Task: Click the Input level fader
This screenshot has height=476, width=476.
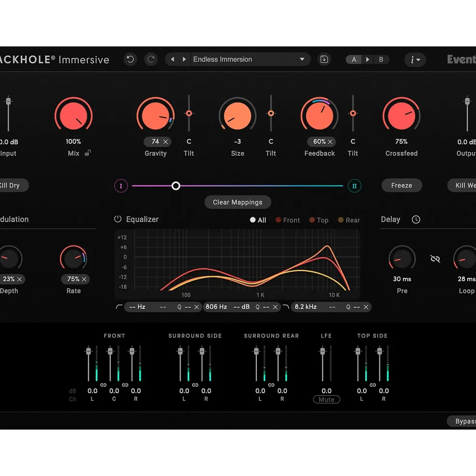Action: [9, 101]
